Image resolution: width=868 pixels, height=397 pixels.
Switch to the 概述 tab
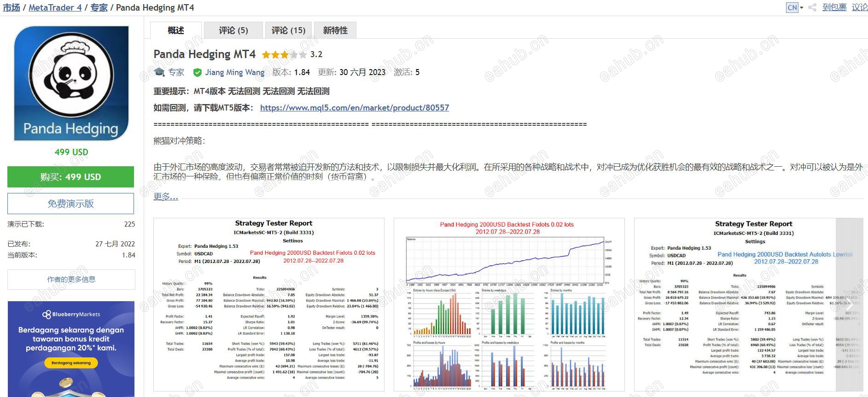coord(176,30)
